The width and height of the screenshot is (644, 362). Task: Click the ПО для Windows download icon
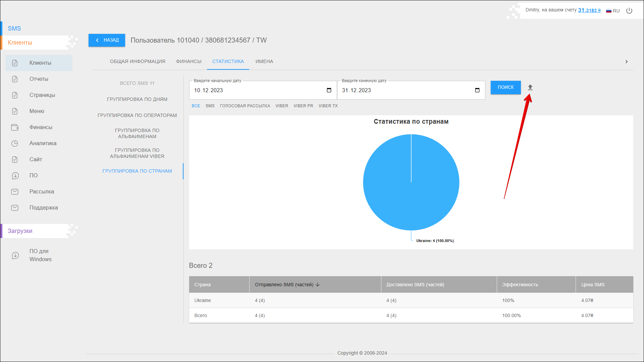click(15, 255)
